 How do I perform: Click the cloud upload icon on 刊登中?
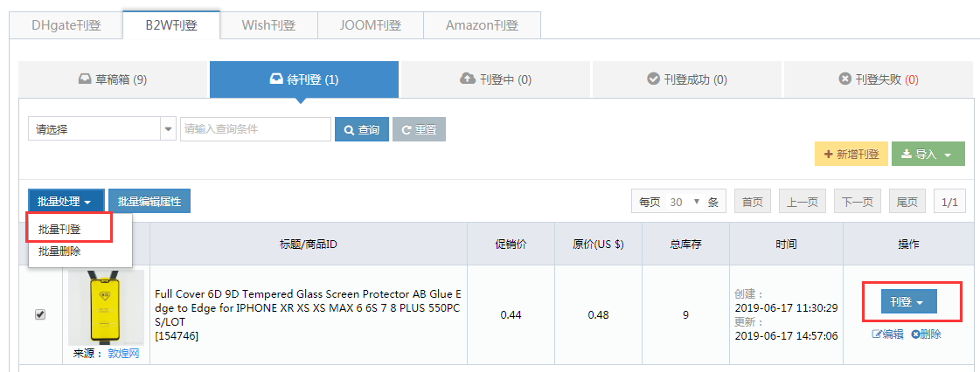pyautogui.click(x=467, y=79)
